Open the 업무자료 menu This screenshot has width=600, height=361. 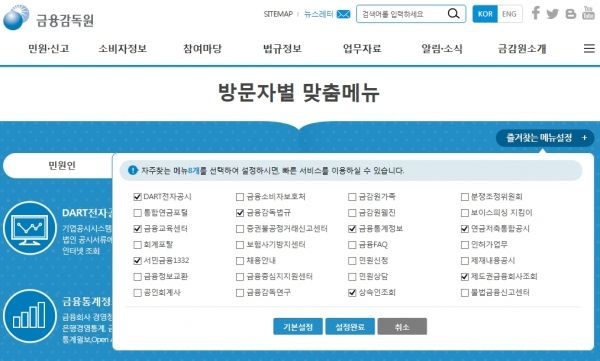coord(362,49)
